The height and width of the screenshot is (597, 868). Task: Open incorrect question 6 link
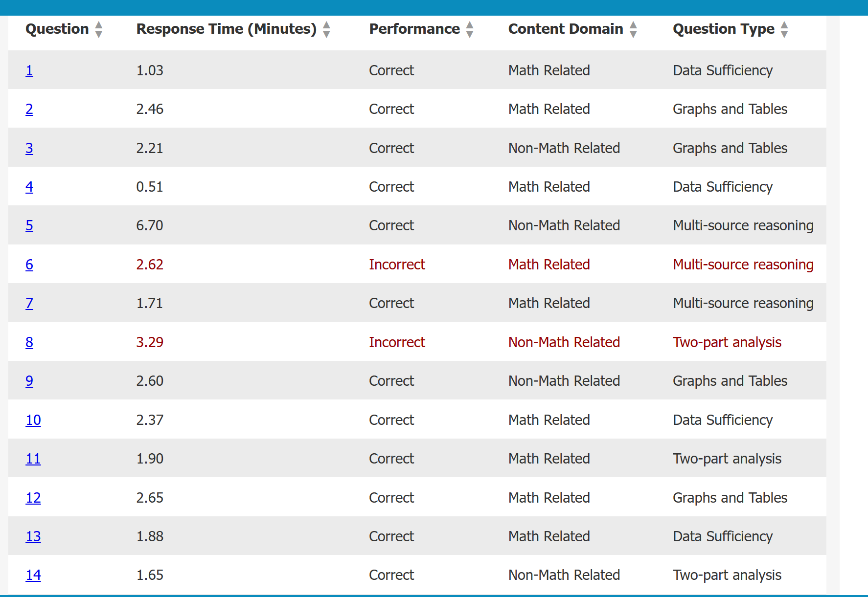point(29,265)
